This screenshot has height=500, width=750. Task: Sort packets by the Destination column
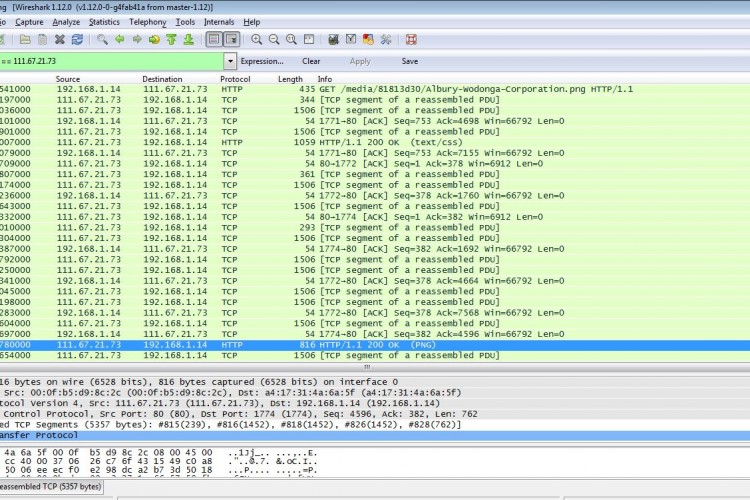162,79
